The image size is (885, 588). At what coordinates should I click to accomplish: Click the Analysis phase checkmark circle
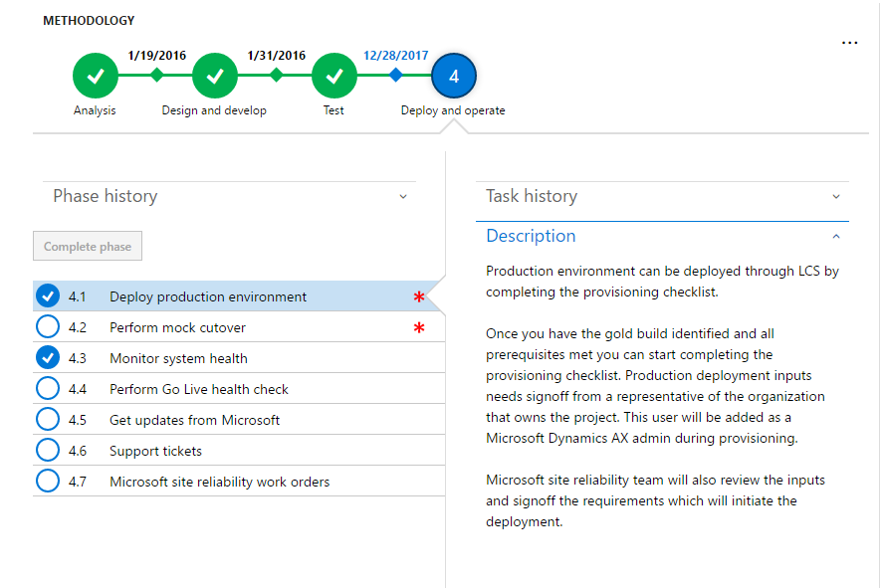96,76
